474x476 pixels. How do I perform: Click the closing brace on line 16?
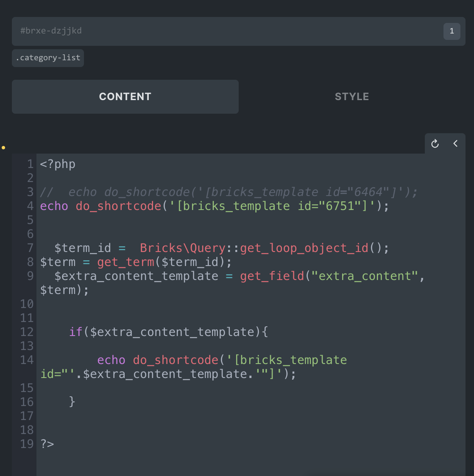(x=72, y=401)
